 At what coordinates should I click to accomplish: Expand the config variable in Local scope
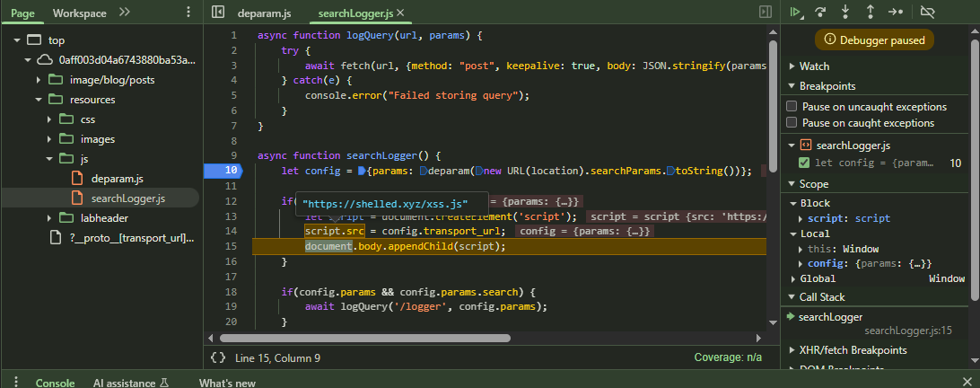(x=802, y=263)
